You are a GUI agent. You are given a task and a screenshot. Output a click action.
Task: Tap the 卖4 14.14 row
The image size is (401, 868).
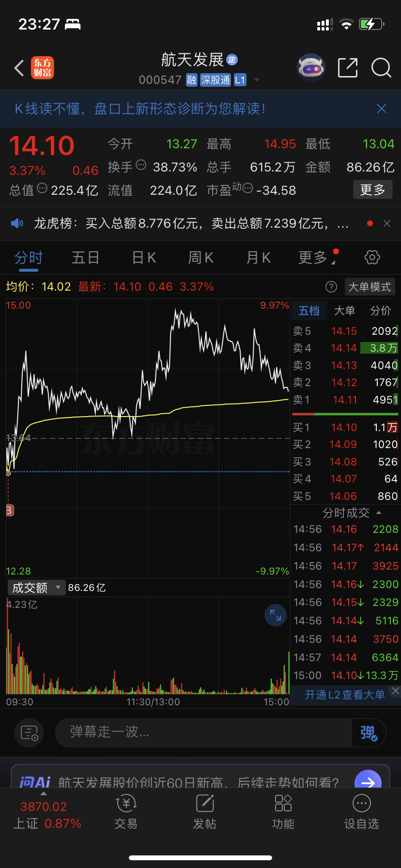pyautogui.click(x=345, y=348)
